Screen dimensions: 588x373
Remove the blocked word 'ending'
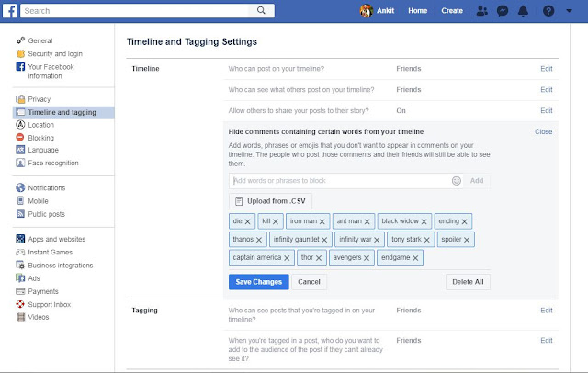pyautogui.click(x=464, y=221)
